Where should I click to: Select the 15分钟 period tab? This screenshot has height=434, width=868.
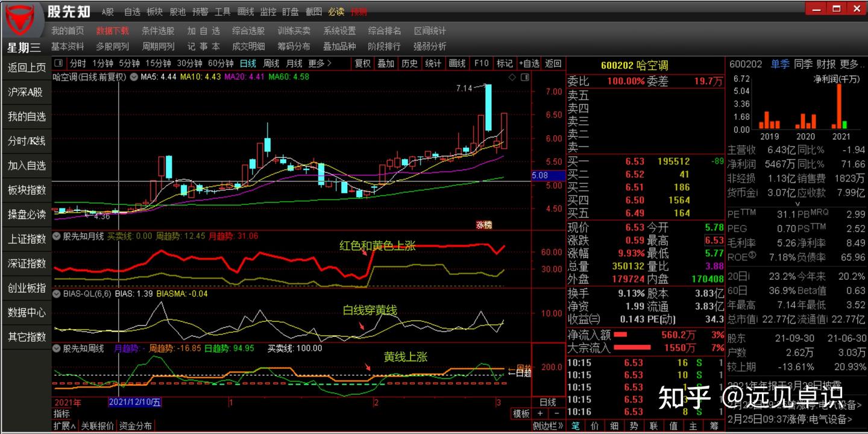[x=159, y=63]
